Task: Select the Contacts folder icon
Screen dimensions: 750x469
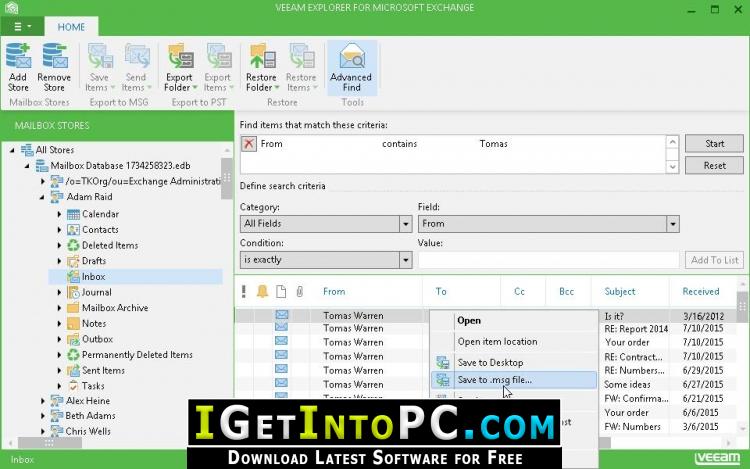Action: click(x=73, y=230)
